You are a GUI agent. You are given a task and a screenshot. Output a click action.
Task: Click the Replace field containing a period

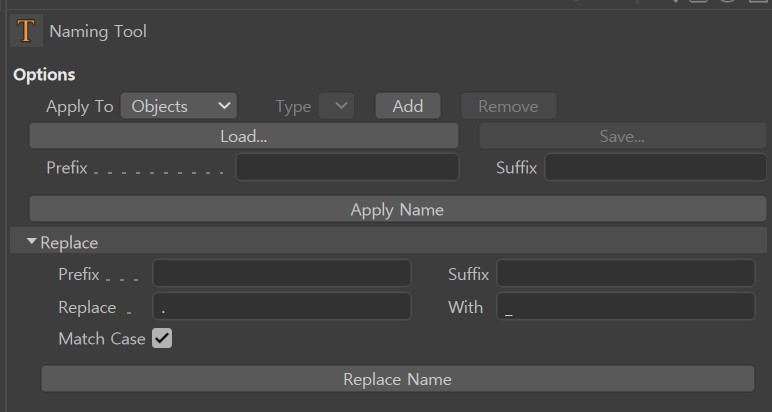tap(282, 306)
